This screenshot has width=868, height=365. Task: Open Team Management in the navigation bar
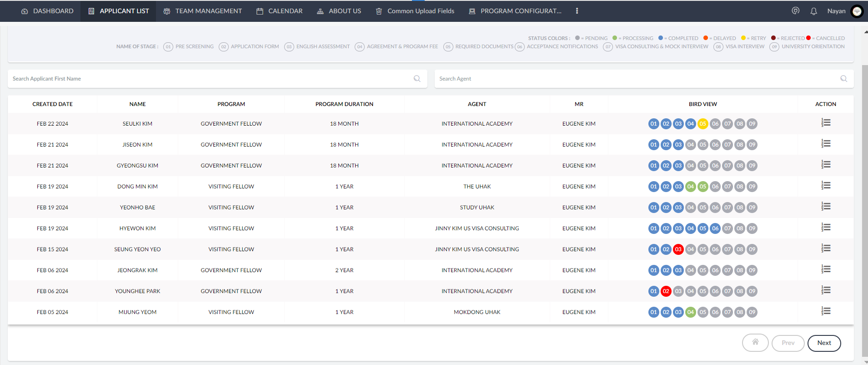[202, 11]
